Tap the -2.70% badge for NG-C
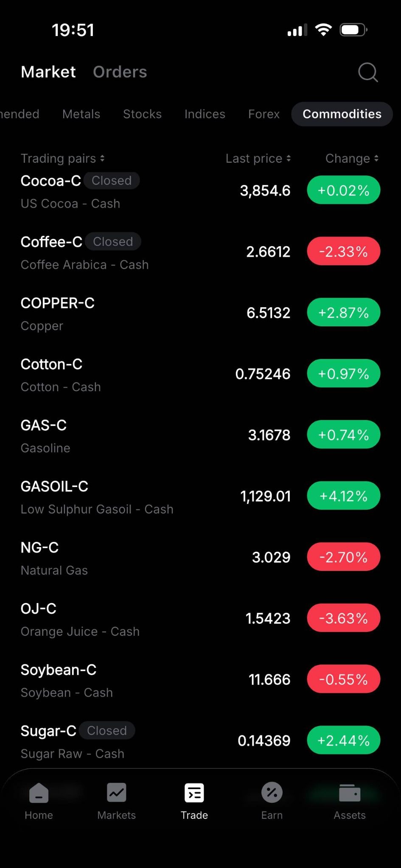The image size is (401, 868). pos(344,557)
